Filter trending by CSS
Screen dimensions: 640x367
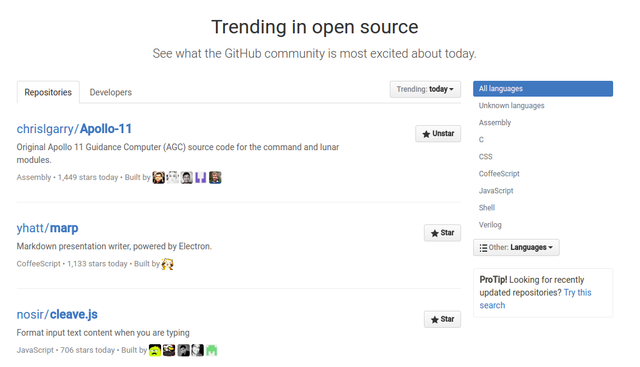(x=486, y=157)
